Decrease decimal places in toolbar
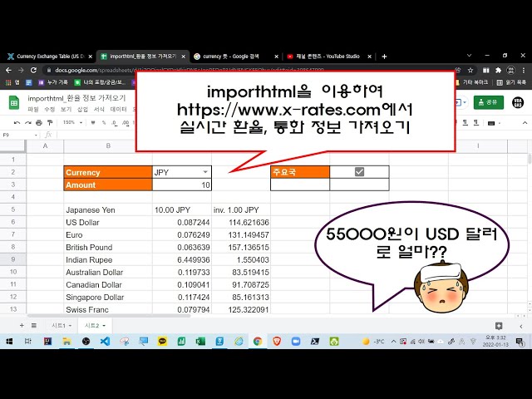This screenshot has height=399, width=532. click(x=115, y=122)
